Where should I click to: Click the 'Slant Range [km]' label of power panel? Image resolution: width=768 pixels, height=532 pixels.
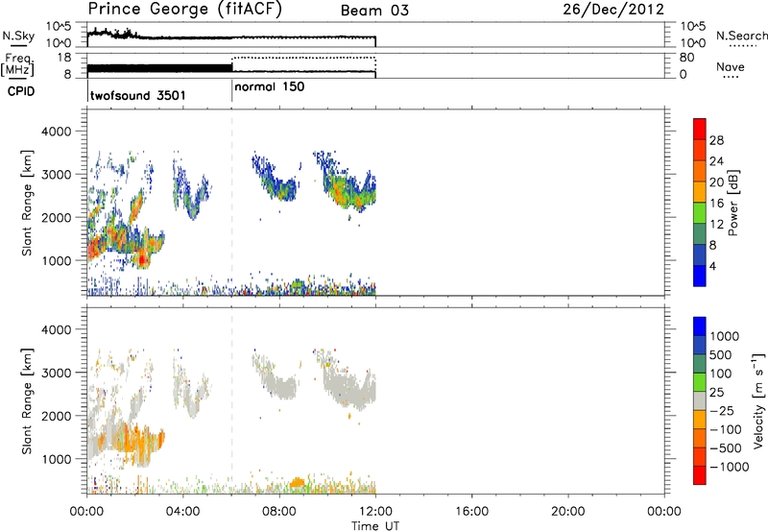[27, 203]
